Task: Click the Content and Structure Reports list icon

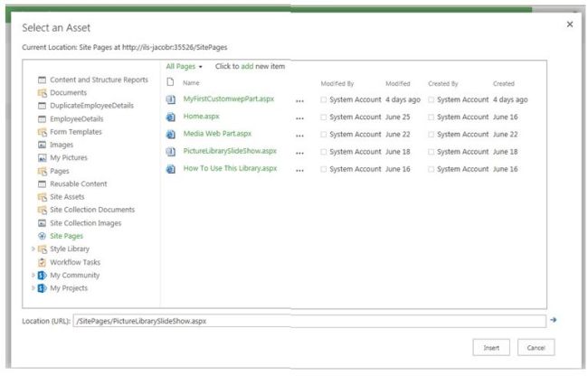Action: click(42, 80)
